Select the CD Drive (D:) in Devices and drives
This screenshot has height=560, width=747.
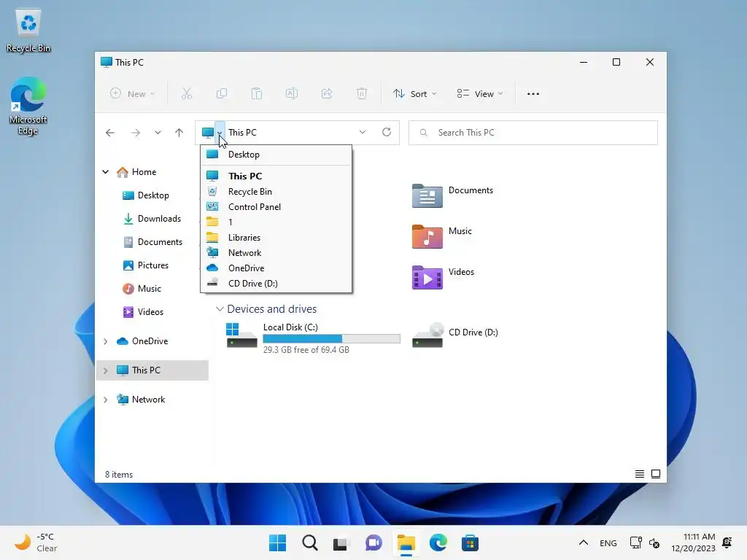[455, 335]
